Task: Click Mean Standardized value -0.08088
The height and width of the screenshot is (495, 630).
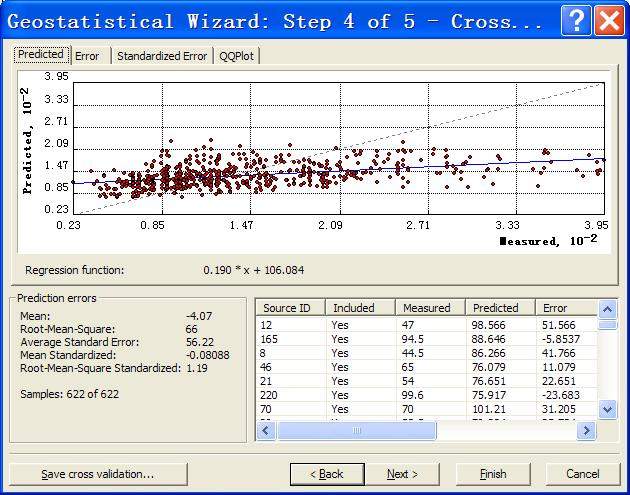Action: (208, 355)
